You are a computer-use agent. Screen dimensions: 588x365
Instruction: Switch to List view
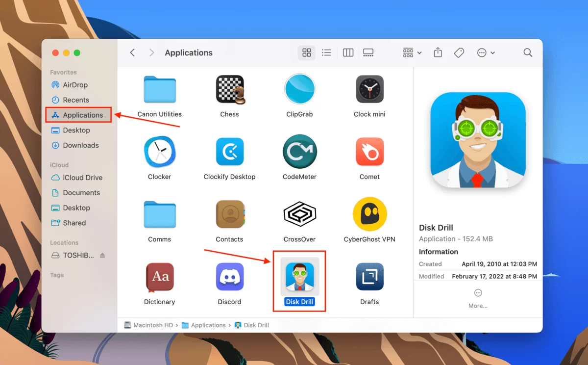pyautogui.click(x=326, y=52)
